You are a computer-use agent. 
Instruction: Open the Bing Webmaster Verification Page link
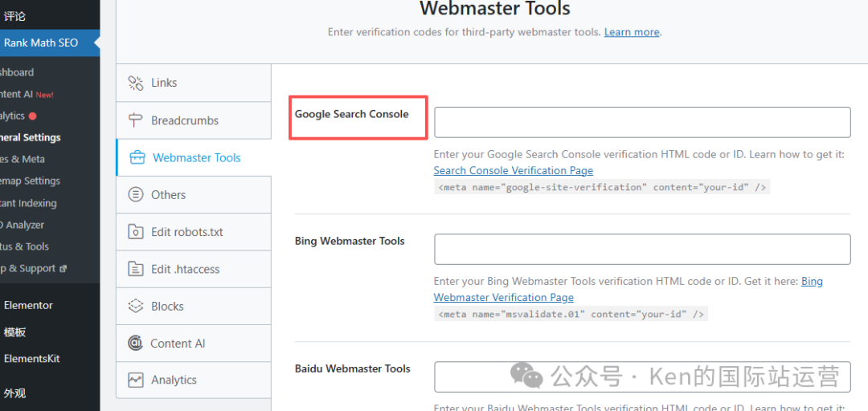coord(628,289)
